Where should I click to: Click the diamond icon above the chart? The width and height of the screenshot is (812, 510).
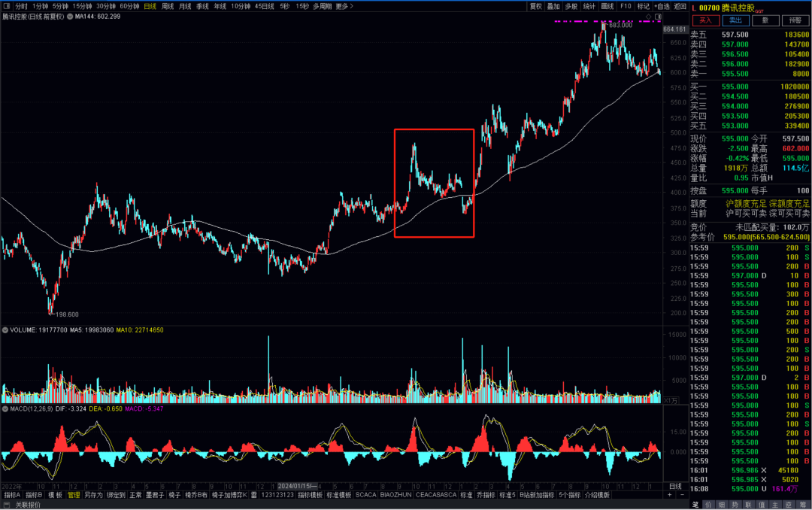(649, 16)
